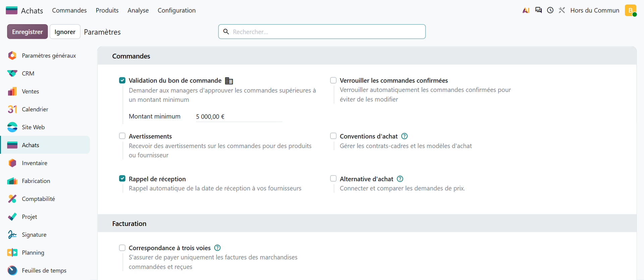This screenshot has width=644, height=280.
Task: Open help for Conventions d'achat
Action: [x=405, y=136]
